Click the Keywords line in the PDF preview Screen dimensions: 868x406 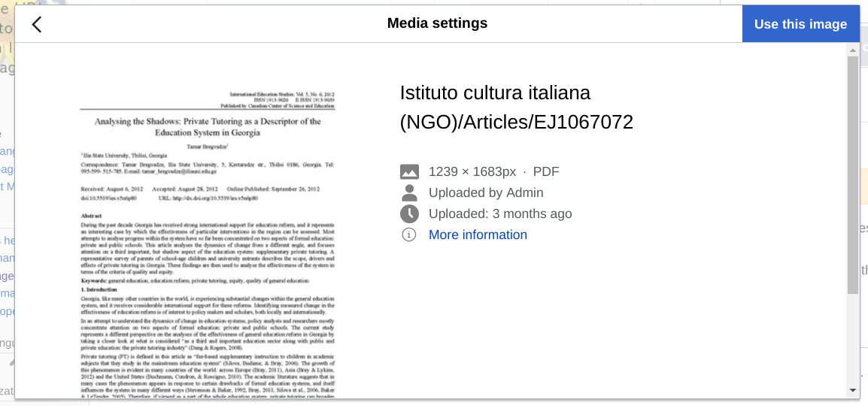coord(194,280)
